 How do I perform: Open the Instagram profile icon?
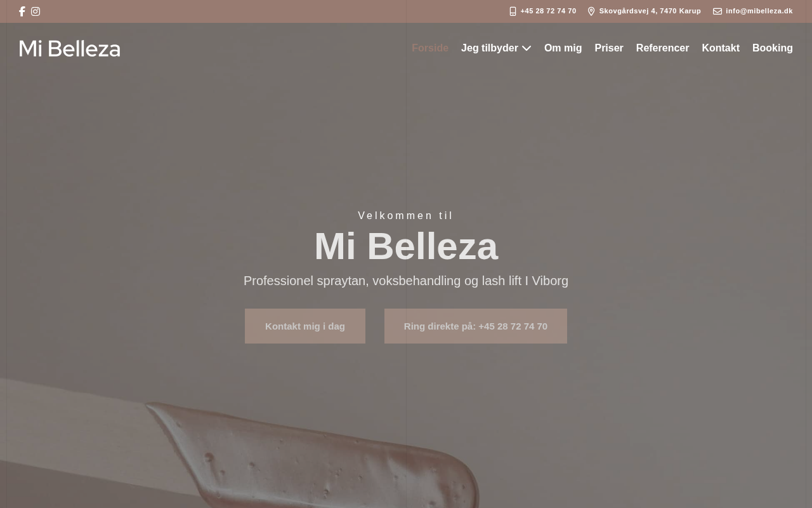pos(36,11)
